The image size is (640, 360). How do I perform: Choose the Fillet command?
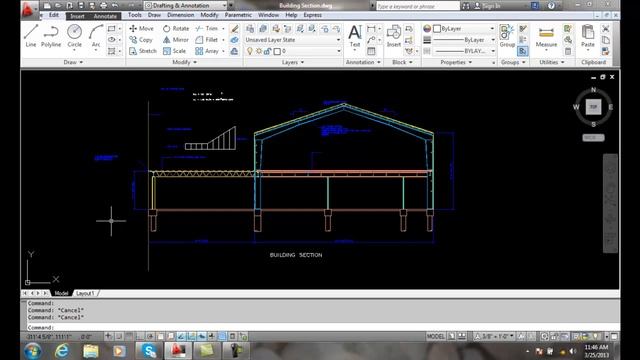click(x=207, y=40)
